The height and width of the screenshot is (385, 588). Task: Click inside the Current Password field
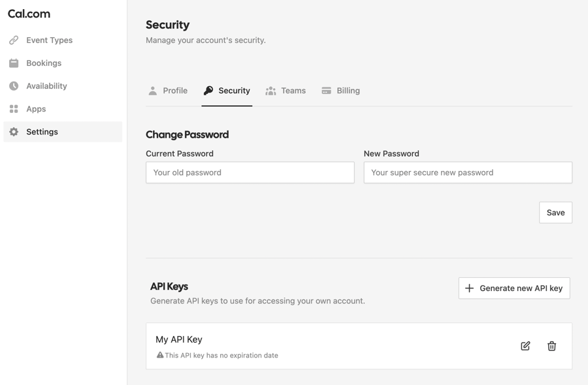point(250,172)
